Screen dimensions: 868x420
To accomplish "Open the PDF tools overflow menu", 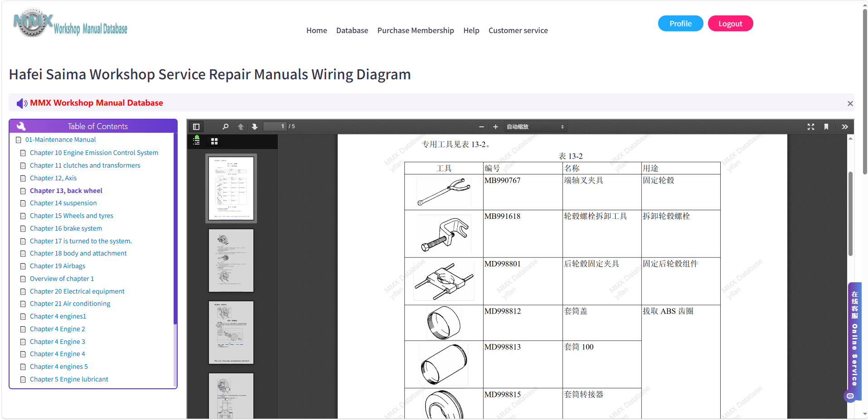I will pos(845,127).
